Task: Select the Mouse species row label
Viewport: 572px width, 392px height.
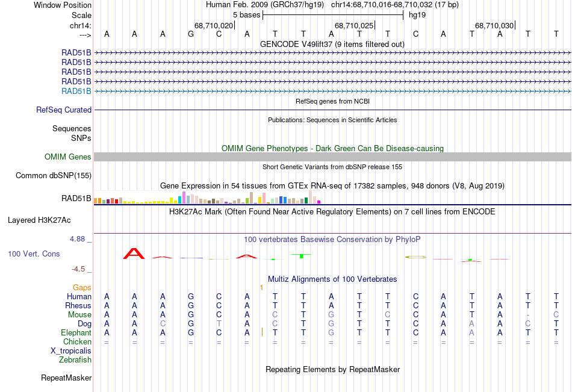Action: tap(79, 314)
